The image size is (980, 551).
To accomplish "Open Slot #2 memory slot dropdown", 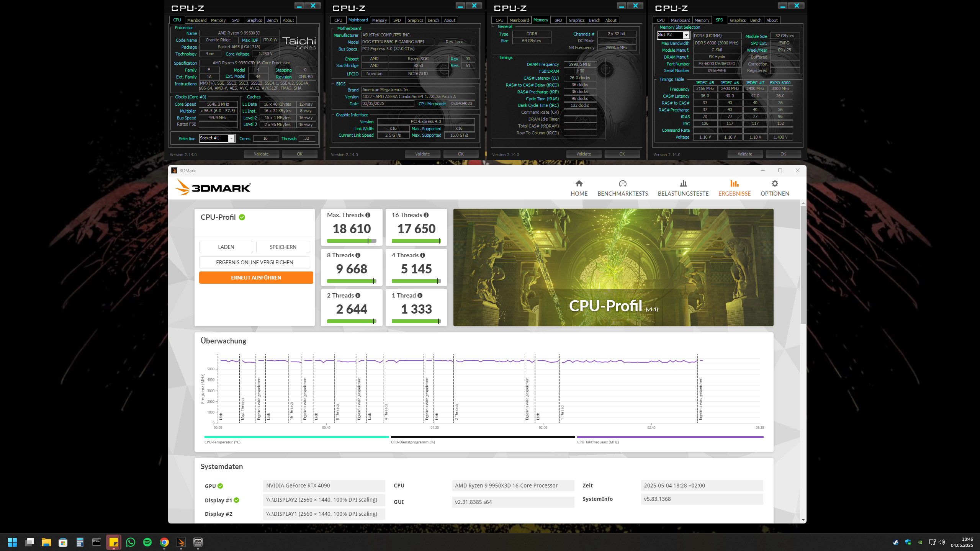I will click(674, 35).
